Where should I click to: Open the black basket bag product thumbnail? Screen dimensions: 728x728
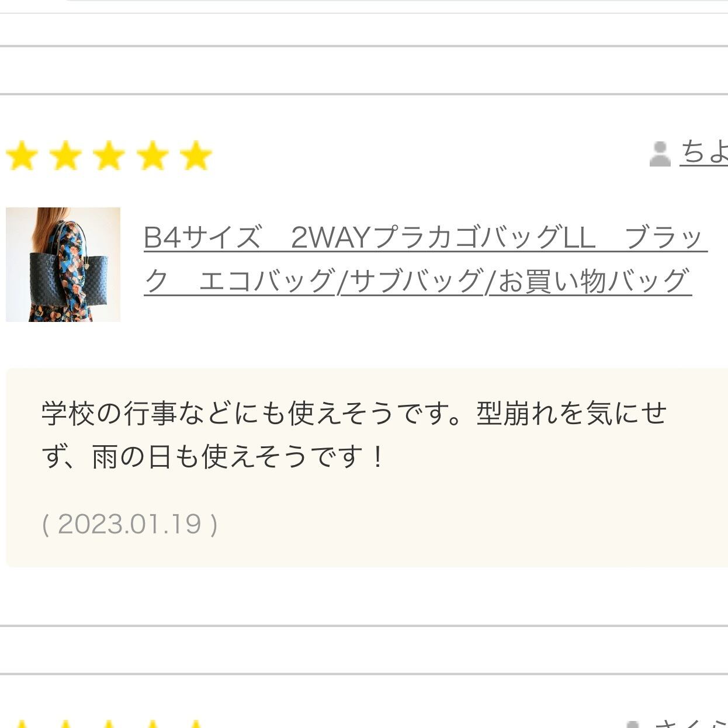pyautogui.click(x=63, y=264)
